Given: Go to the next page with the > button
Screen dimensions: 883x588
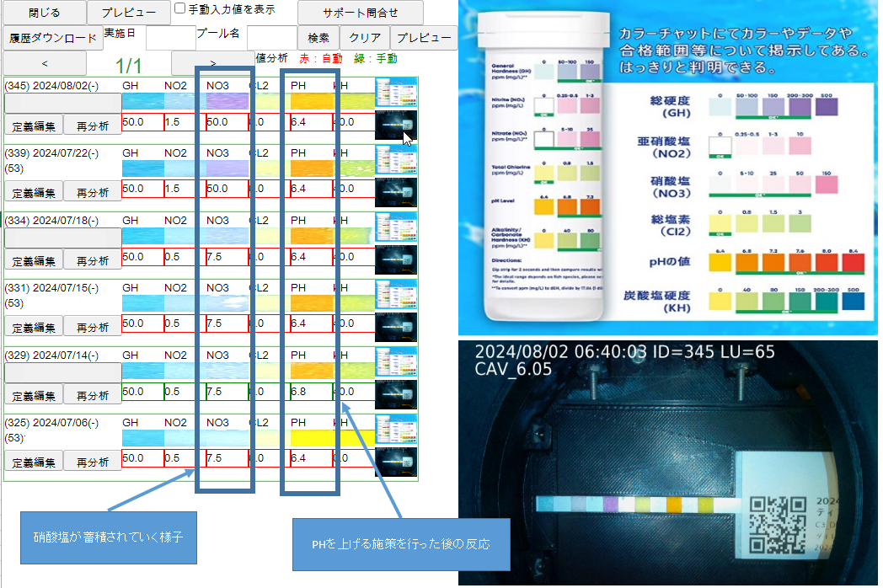Looking at the screenshot, I should pos(212,63).
